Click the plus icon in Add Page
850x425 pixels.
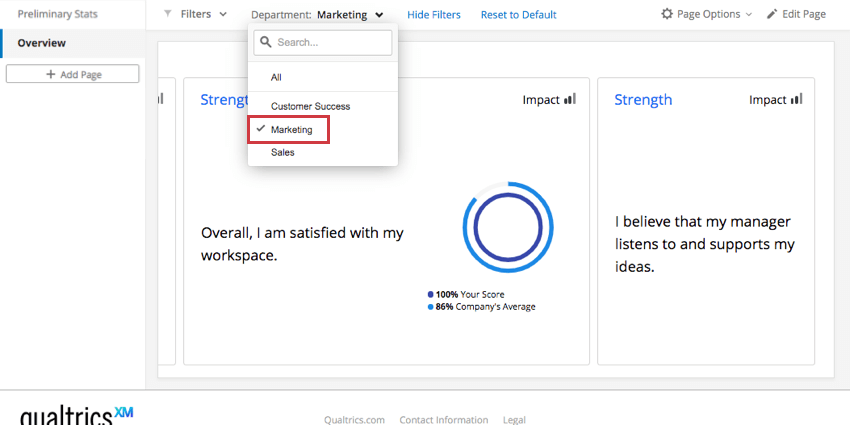pos(51,74)
